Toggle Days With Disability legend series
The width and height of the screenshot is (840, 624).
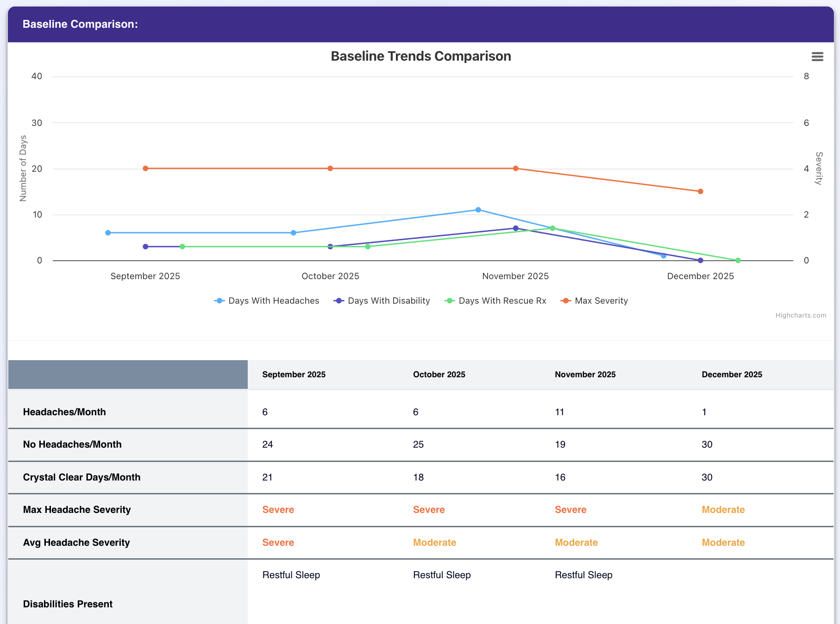click(382, 301)
